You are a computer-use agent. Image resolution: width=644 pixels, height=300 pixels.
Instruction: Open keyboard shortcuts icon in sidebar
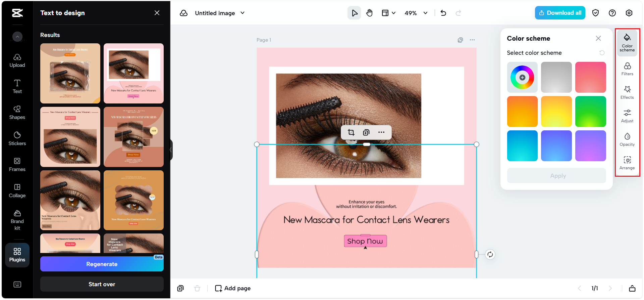[17, 285]
